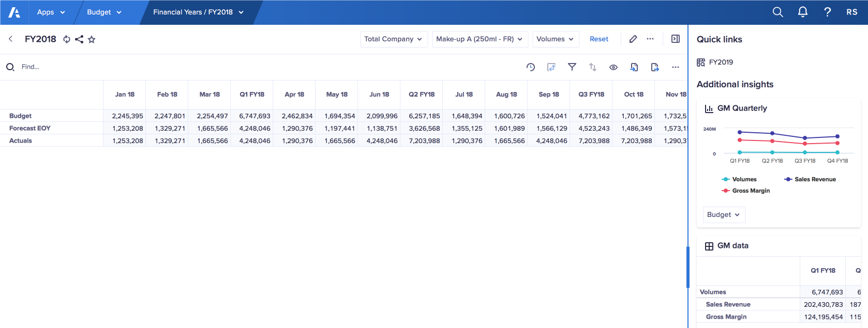Click the Sales Revenue legend marker
This screenshot has width=868, height=328.
coord(788,179)
